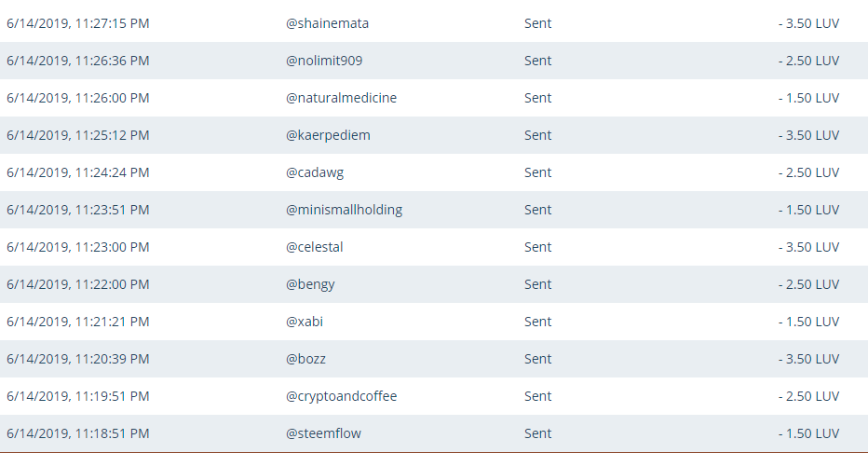Screen dimensions: 868x453
Task: Select the @bozz recipient link
Action: coord(305,359)
